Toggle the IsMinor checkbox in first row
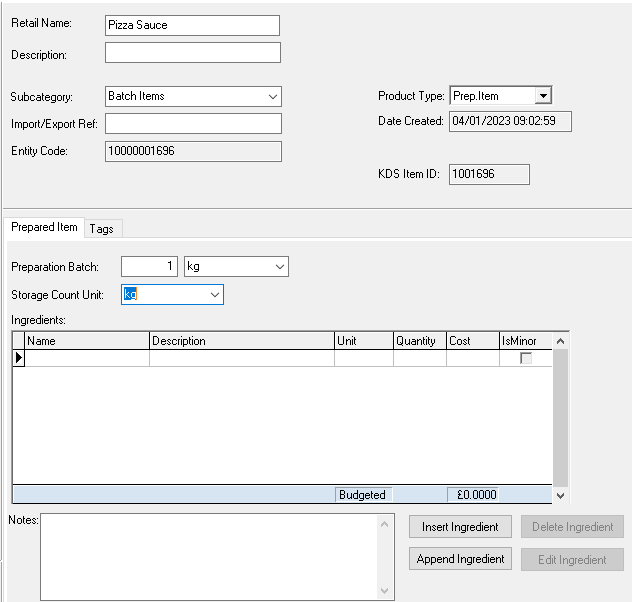 pyautogui.click(x=525, y=358)
